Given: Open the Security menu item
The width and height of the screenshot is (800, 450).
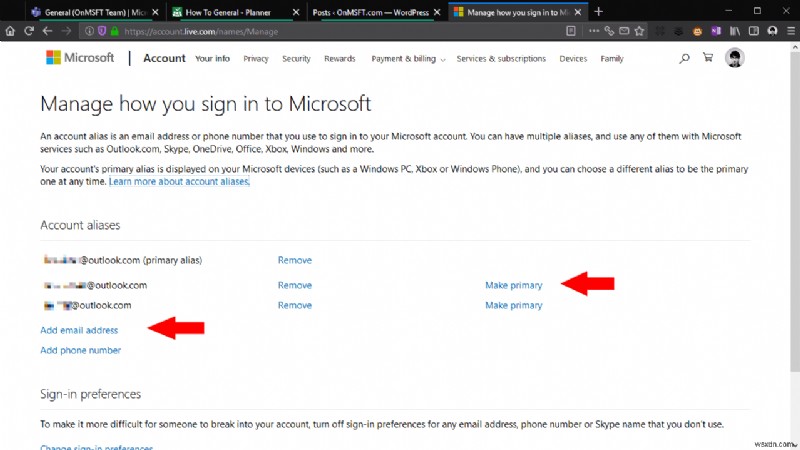Looking at the screenshot, I should click(x=296, y=59).
